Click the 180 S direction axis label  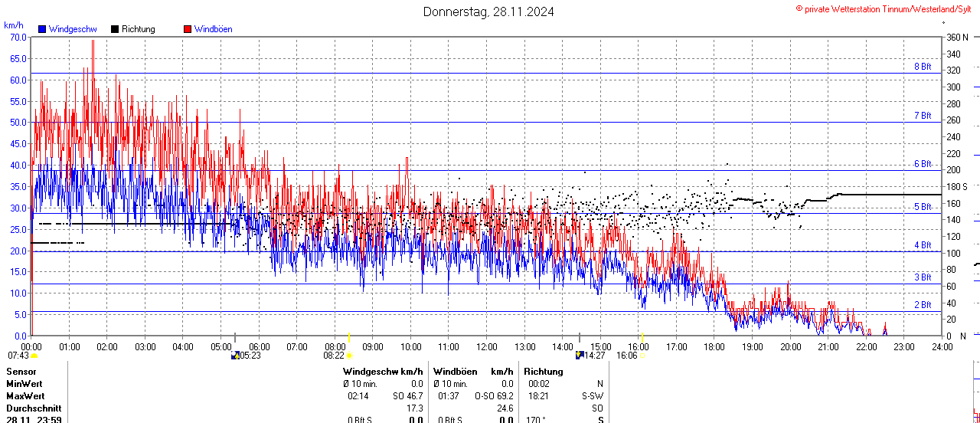coord(957,186)
